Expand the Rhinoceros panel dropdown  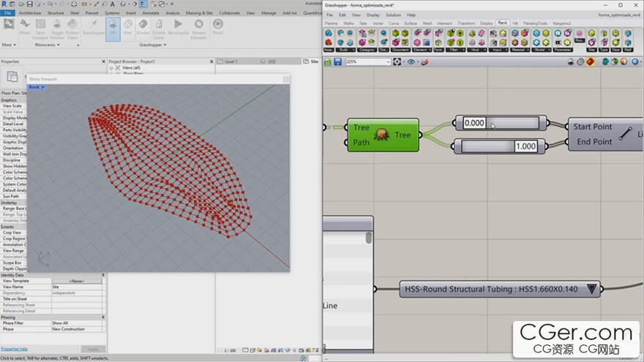pyautogui.click(x=48, y=45)
